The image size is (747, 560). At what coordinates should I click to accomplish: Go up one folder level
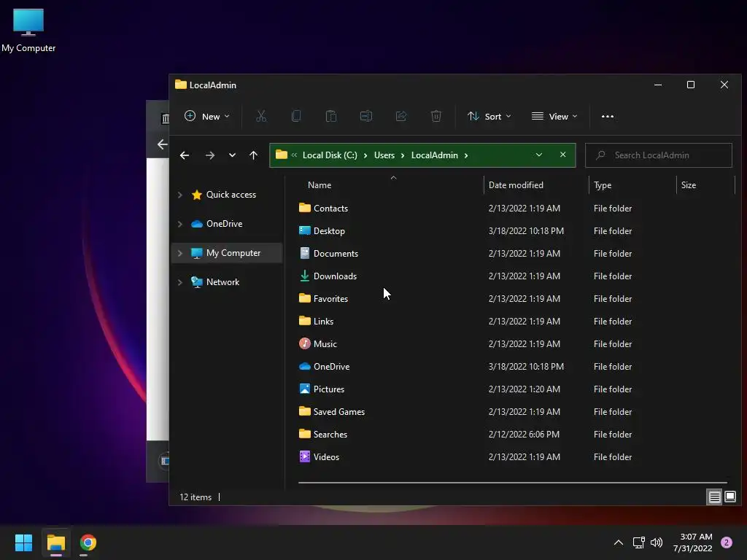click(x=253, y=155)
